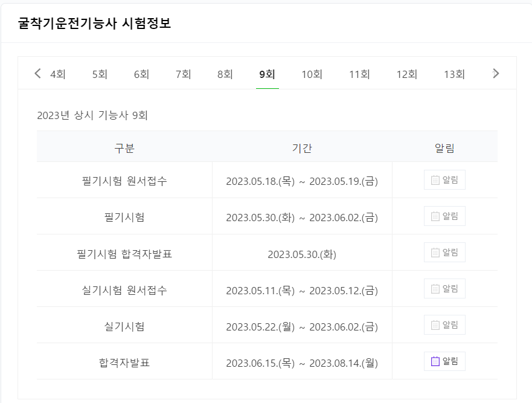
Task: Switch to the 5회 tab
Action: [x=100, y=74]
